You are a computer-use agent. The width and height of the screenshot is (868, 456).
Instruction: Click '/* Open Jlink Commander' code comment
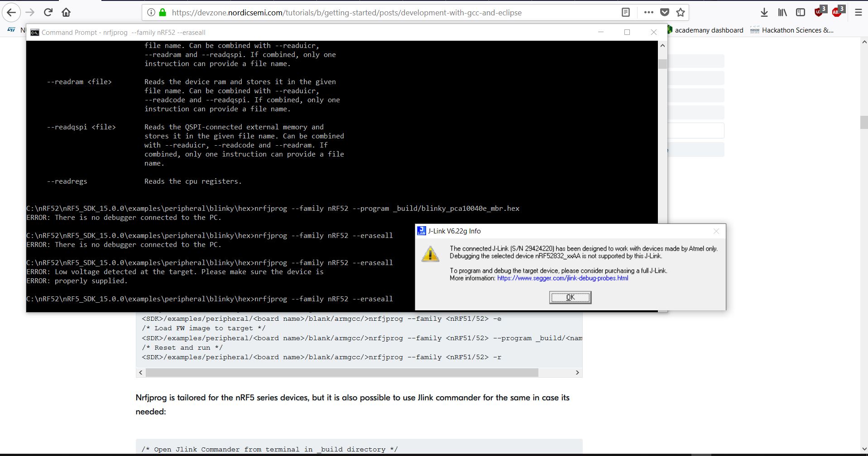270,449
